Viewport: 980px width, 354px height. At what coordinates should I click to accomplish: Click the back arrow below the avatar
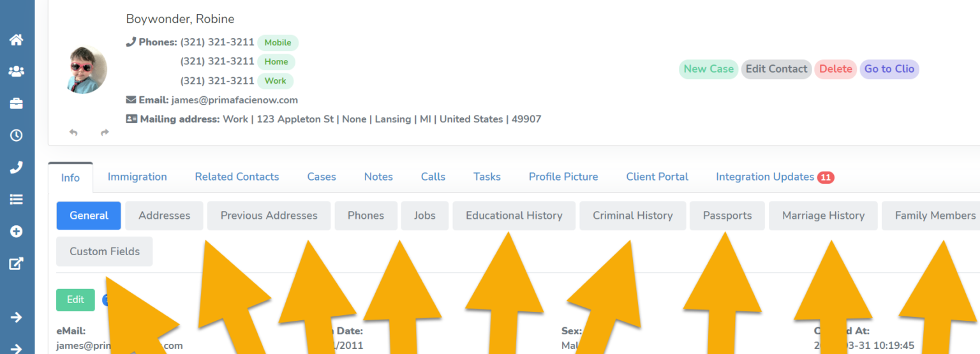pyautogui.click(x=73, y=133)
